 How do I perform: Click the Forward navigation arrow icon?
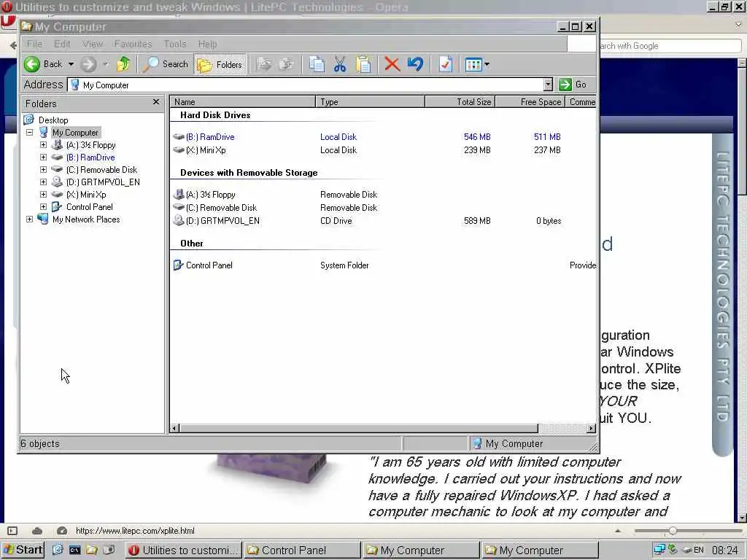(x=88, y=64)
